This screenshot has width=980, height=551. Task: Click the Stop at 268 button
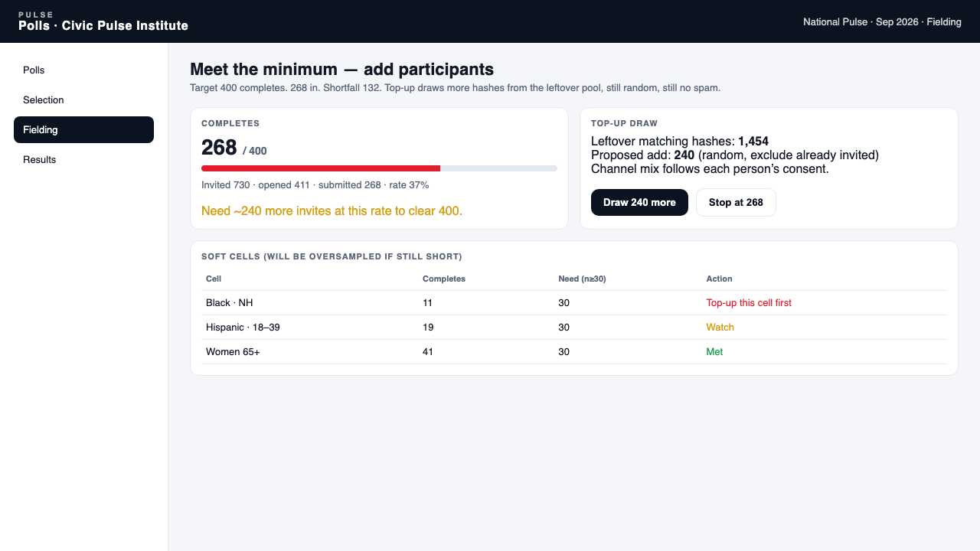[736, 203]
